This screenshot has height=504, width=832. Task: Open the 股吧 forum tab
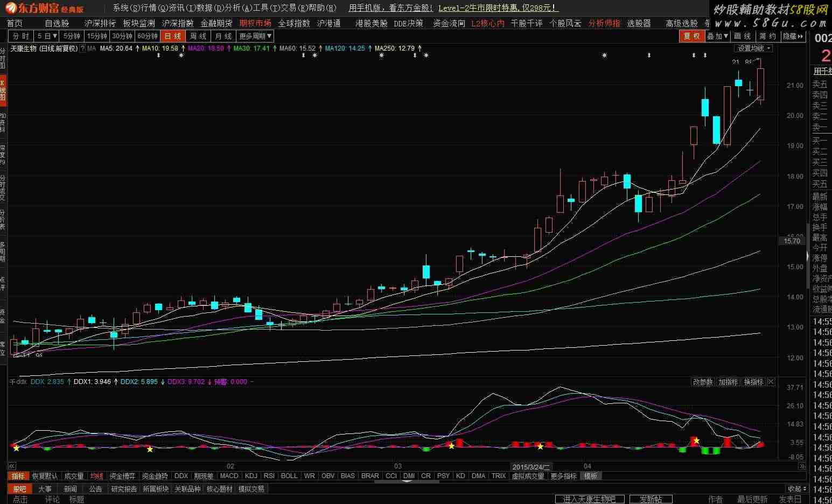(19, 489)
